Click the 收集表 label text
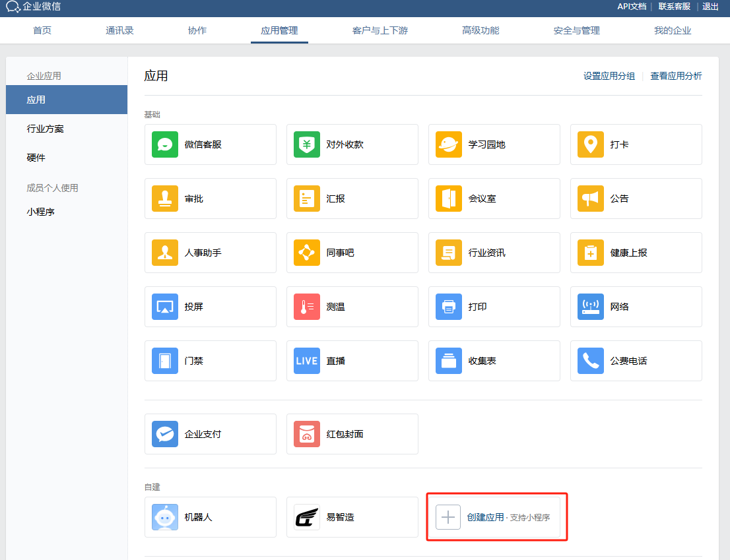730x560 pixels. [482, 361]
